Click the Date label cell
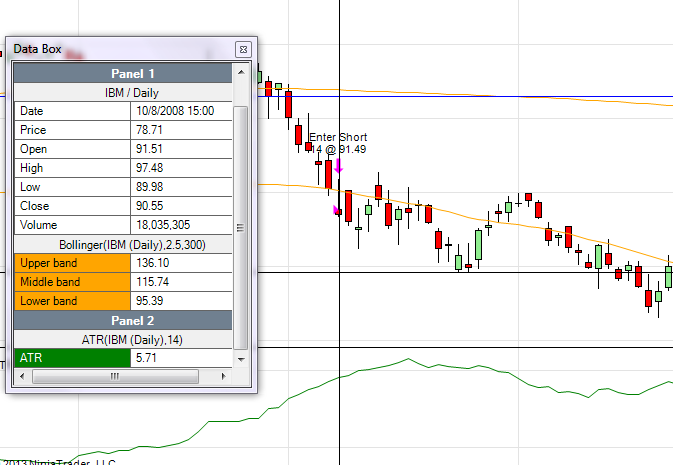Image resolution: width=673 pixels, height=465 pixels. pos(72,111)
